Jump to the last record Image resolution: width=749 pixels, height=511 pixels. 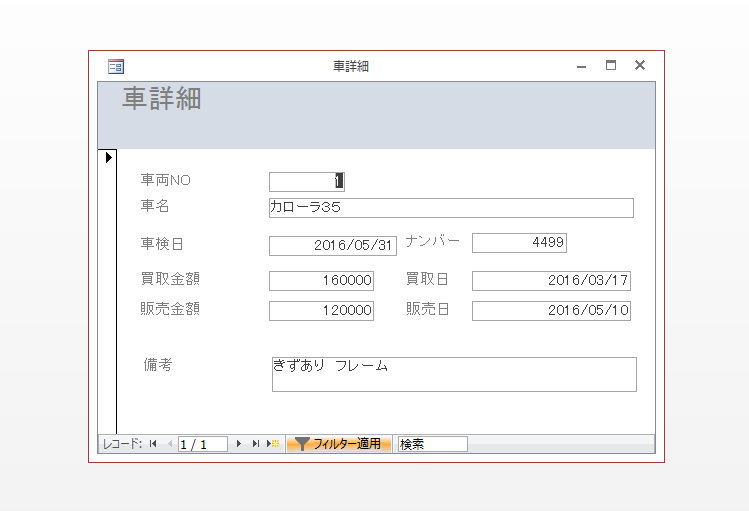[256, 444]
